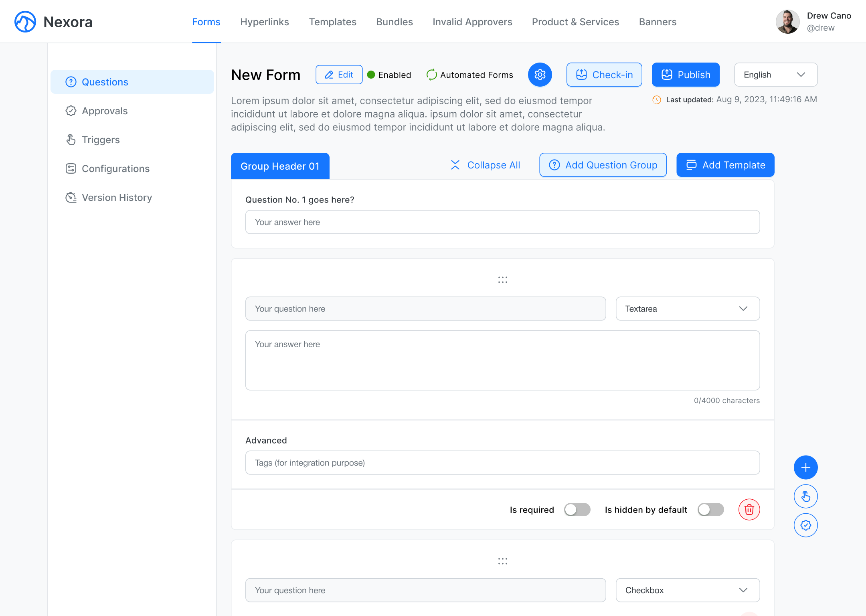Click Drew Cano's profile avatar
866x616 pixels.
787,22
